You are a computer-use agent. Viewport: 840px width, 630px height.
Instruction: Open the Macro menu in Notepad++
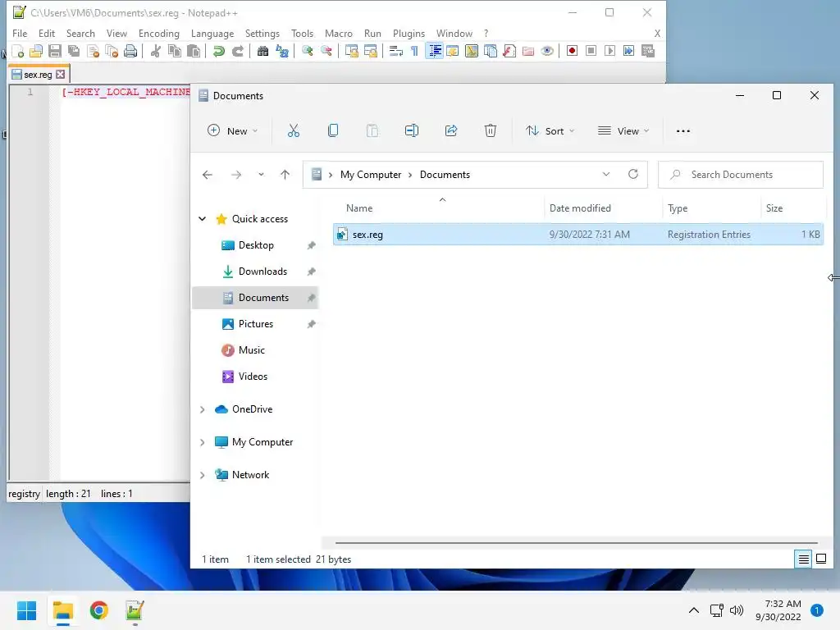(x=339, y=33)
